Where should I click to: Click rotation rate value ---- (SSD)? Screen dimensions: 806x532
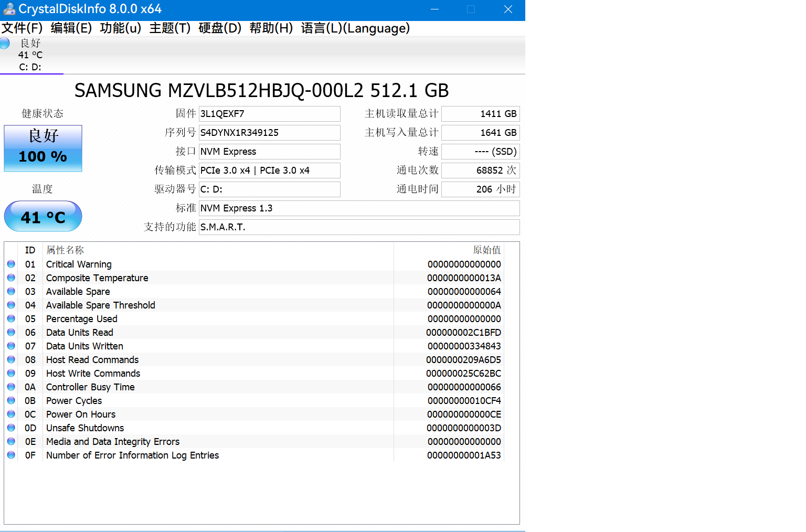[x=481, y=152]
